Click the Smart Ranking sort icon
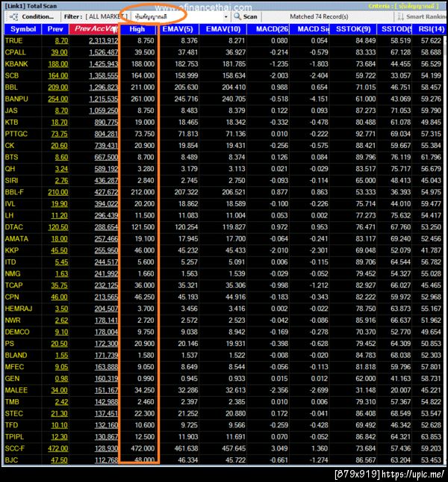 pyautogui.click(x=400, y=17)
